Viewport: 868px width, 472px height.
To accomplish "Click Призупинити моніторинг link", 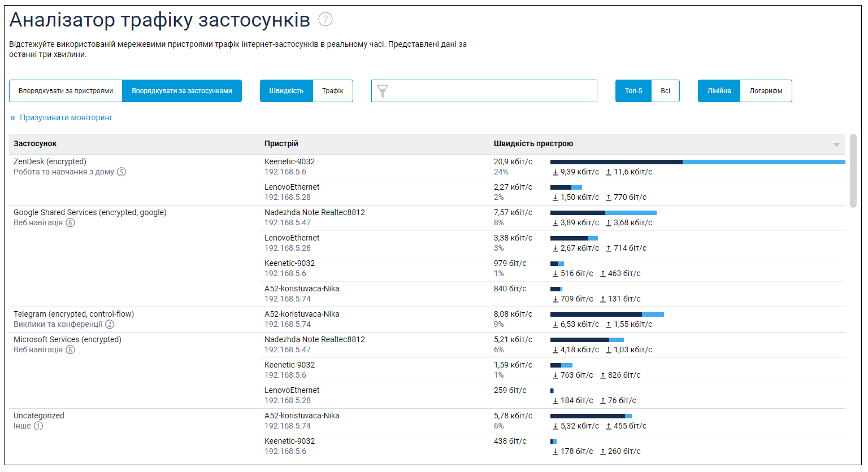I will (66, 118).
